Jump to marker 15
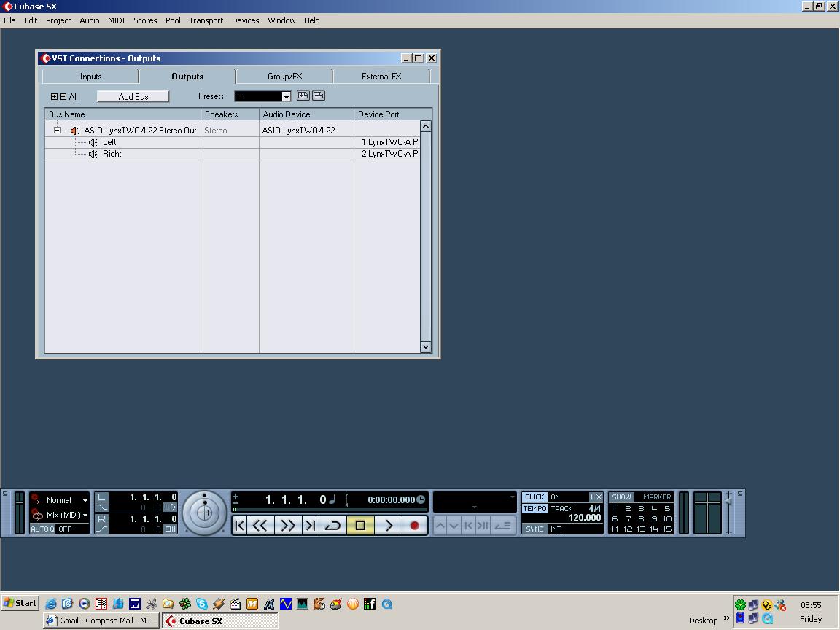Image resolution: width=840 pixels, height=630 pixels. [667, 529]
